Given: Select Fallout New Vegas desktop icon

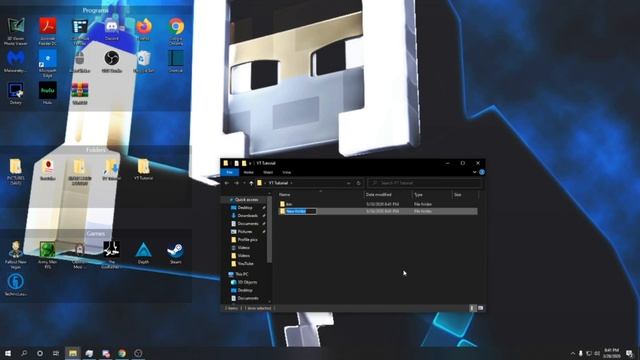Looking at the screenshot, I should click(x=16, y=255).
